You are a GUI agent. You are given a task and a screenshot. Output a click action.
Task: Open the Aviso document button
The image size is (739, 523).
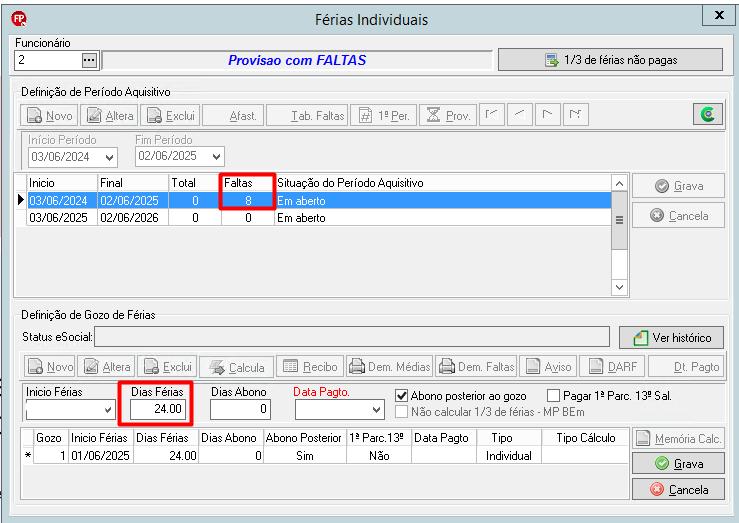548,367
